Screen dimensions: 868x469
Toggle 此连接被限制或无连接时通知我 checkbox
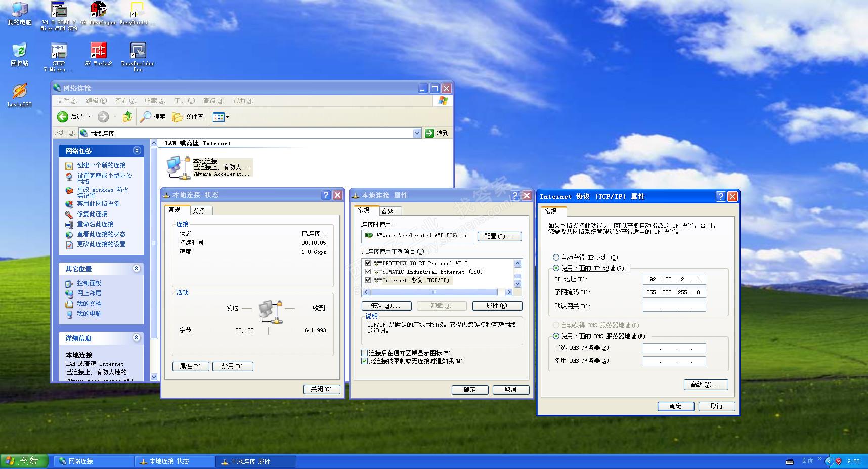(364, 361)
